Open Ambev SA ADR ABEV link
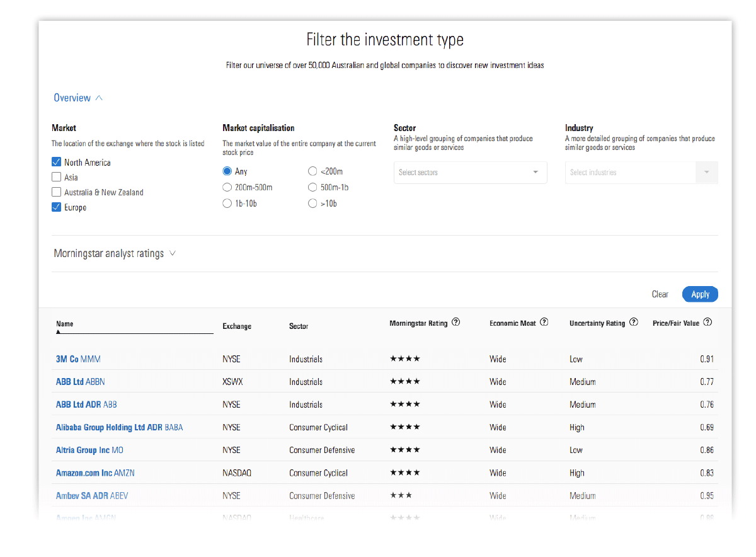 click(x=92, y=496)
